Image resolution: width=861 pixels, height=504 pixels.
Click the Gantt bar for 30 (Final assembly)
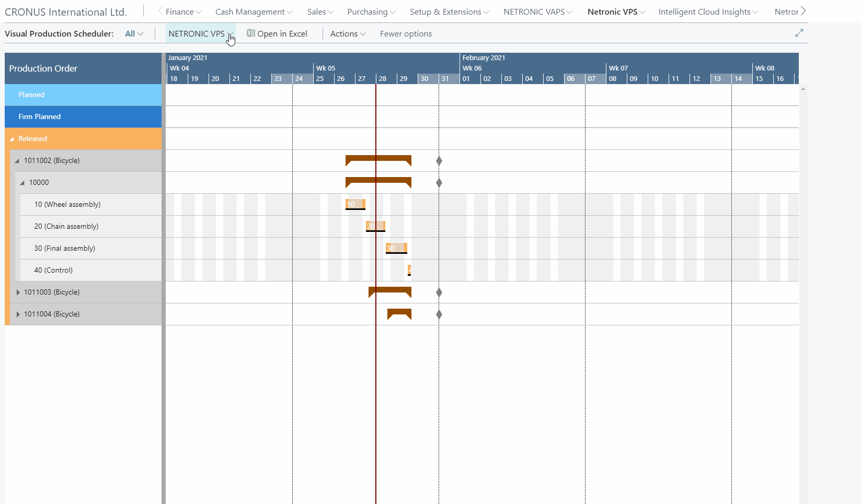coord(396,248)
